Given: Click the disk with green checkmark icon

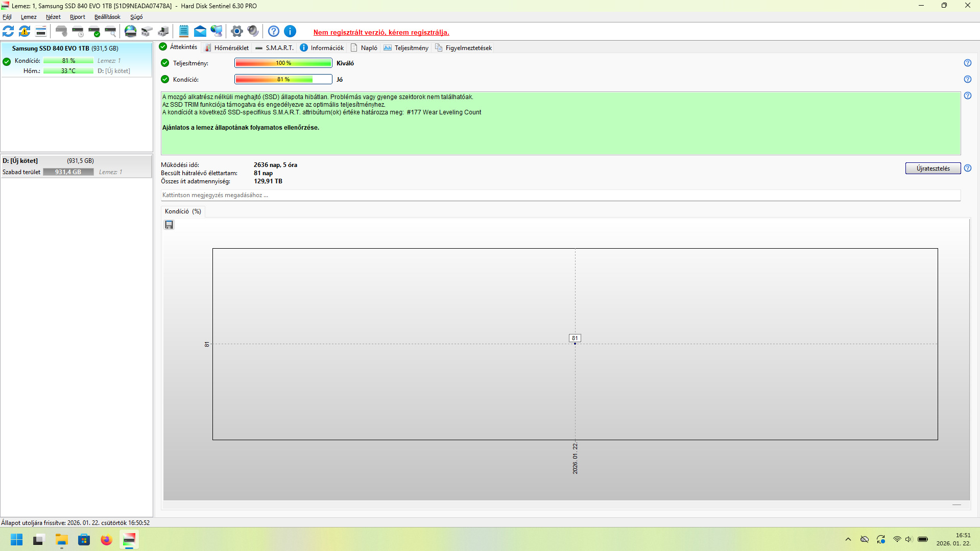Looking at the screenshot, I should [94, 32].
